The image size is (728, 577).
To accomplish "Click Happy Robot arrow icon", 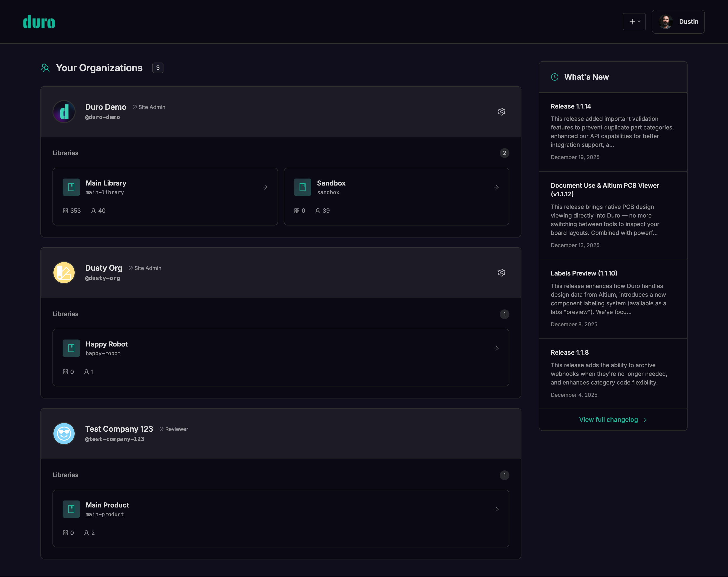I will (x=496, y=348).
